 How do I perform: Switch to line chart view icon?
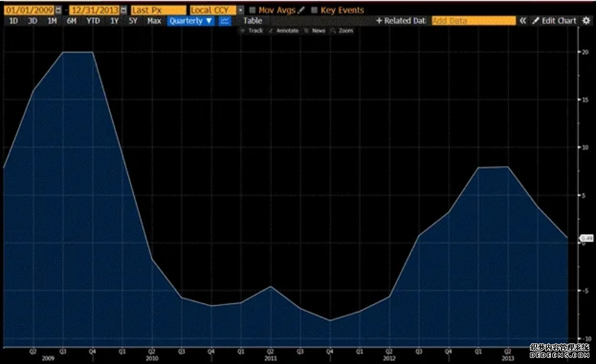coord(225,21)
